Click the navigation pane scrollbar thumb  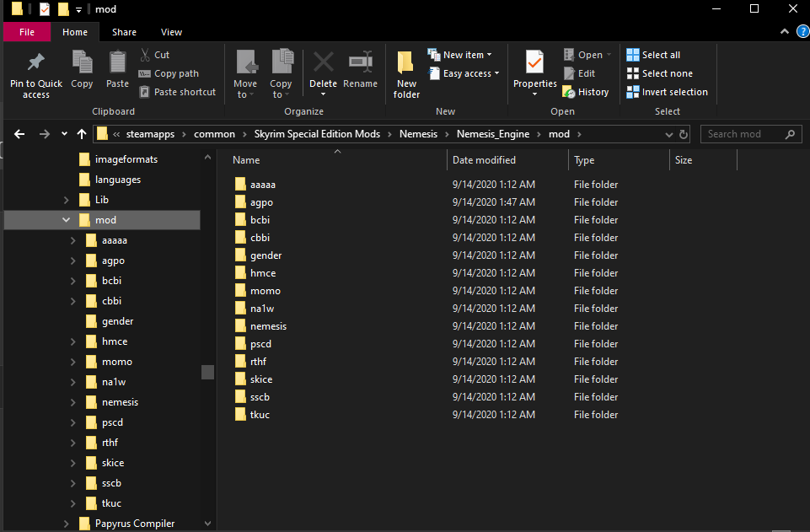tap(207, 372)
